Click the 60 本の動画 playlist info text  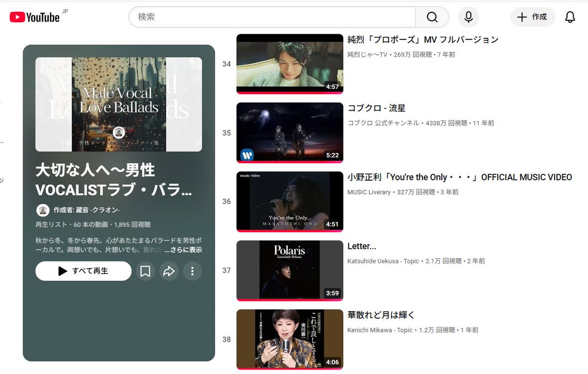(93, 224)
